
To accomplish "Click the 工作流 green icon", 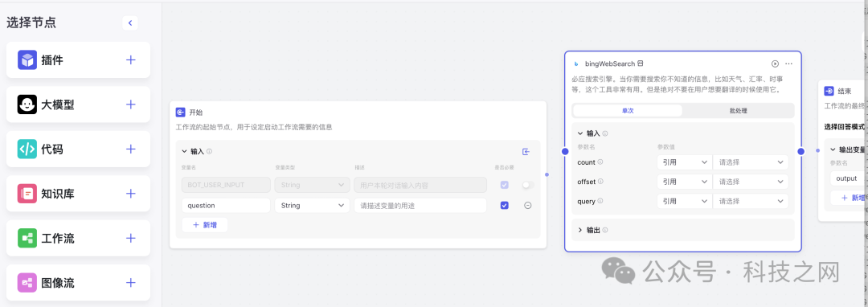I will [x=27, y=238].
